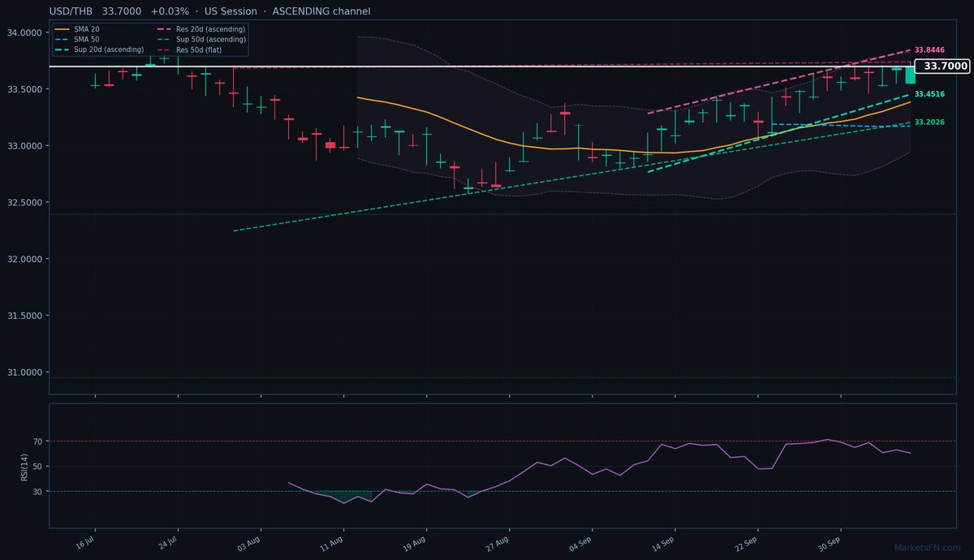This screenshot has width=974, height=560.
Task: Click the green 33.2026 support price label
Action: point(929,122)
